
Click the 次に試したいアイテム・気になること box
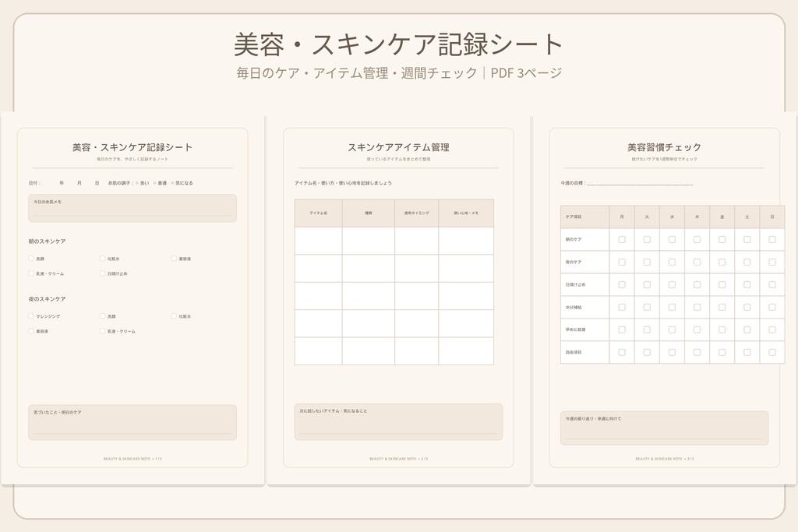pos(398,421)
